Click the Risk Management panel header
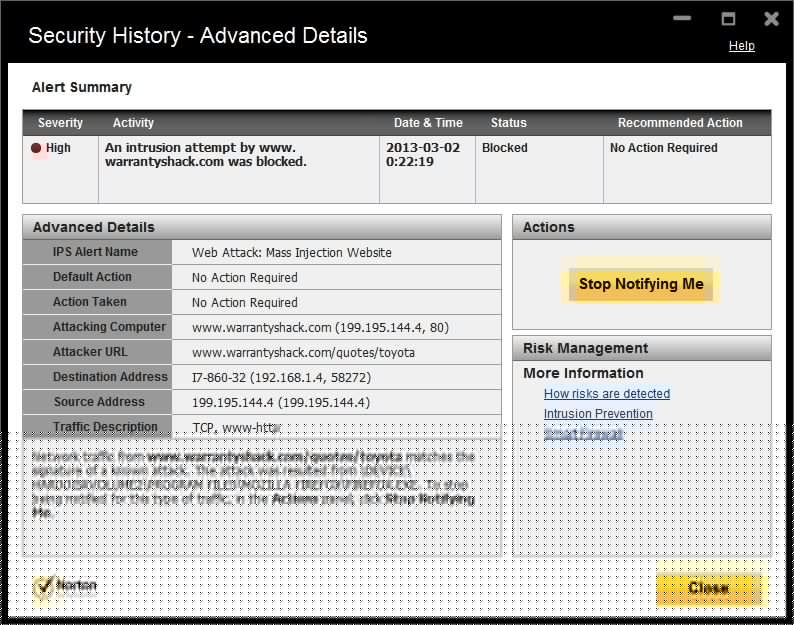 pos(642,348)
